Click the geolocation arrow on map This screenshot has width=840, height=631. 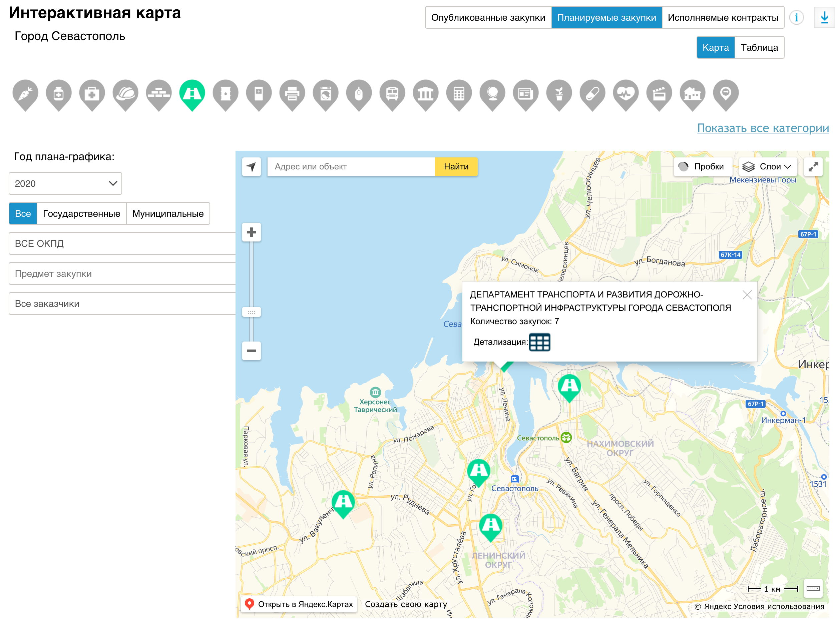(252, 167)
